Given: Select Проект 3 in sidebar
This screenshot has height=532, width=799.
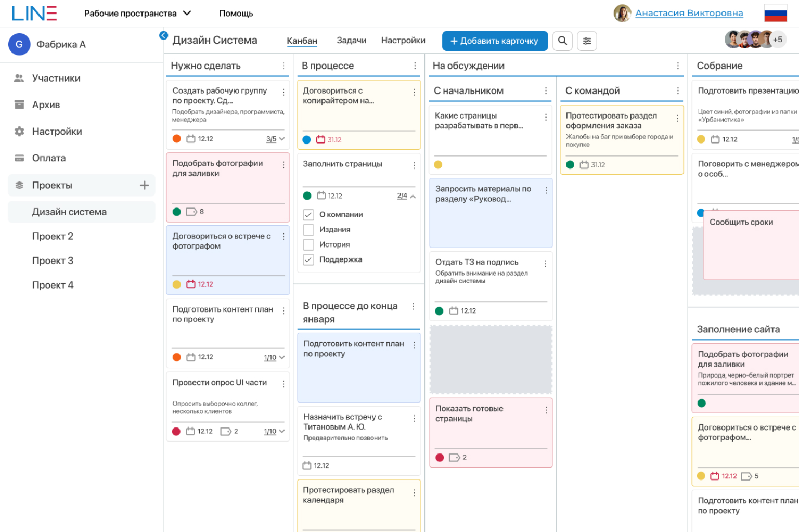Looking at the screenshot, I should pyautogui.click(x=53, y=261).
